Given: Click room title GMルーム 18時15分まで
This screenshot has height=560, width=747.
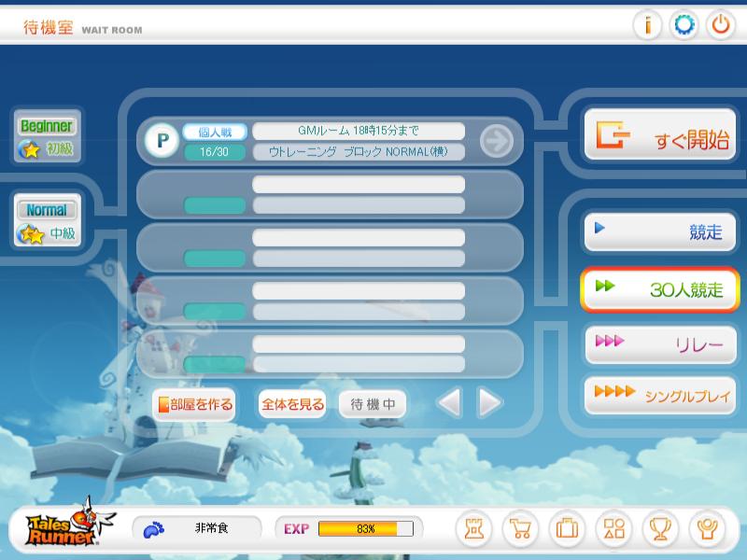Looking at the screenshot, I should (359, 131).
